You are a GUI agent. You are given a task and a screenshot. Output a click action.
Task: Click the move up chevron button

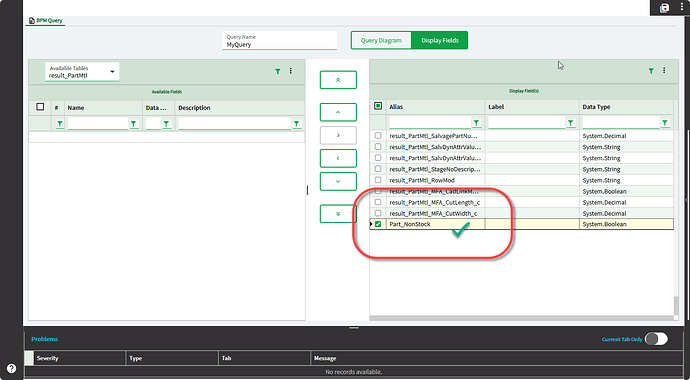(x=338, y=112)
